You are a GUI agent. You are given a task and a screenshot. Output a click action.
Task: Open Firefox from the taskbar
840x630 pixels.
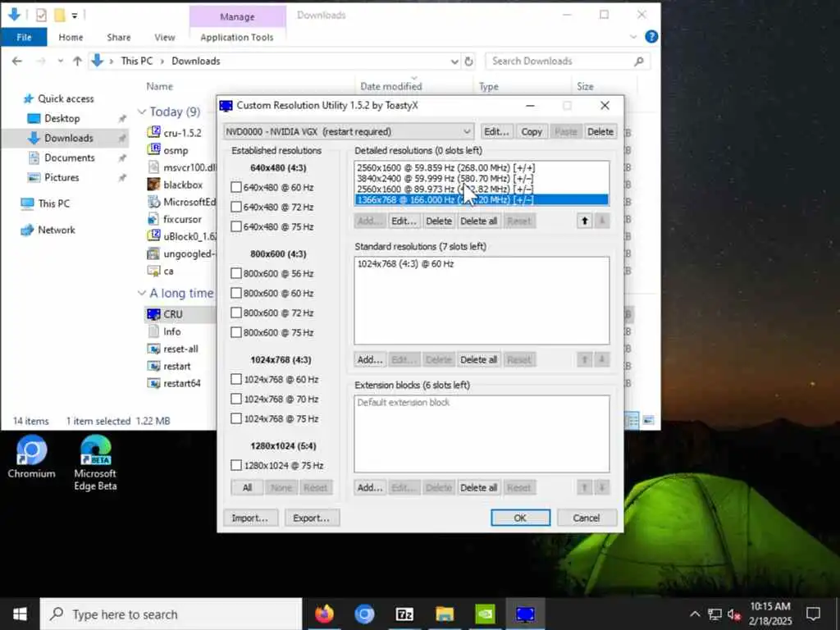(x=324, y=614)
